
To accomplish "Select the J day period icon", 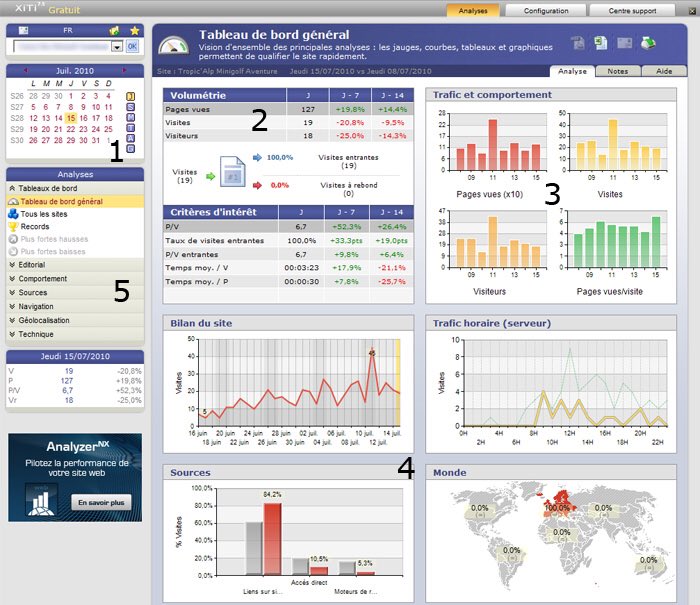I will [130, 96].
